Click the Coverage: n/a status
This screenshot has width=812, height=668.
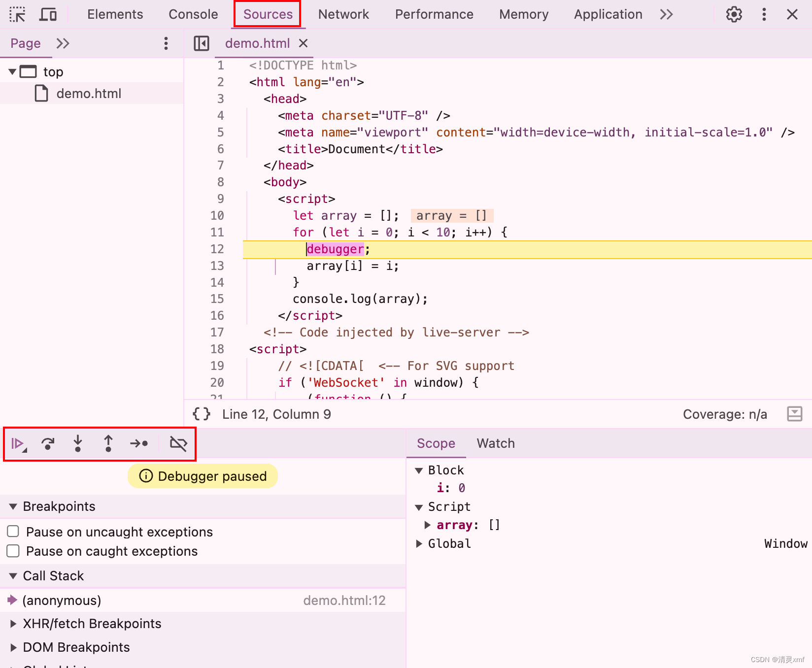pyautogui.click(x=725, y=414)
